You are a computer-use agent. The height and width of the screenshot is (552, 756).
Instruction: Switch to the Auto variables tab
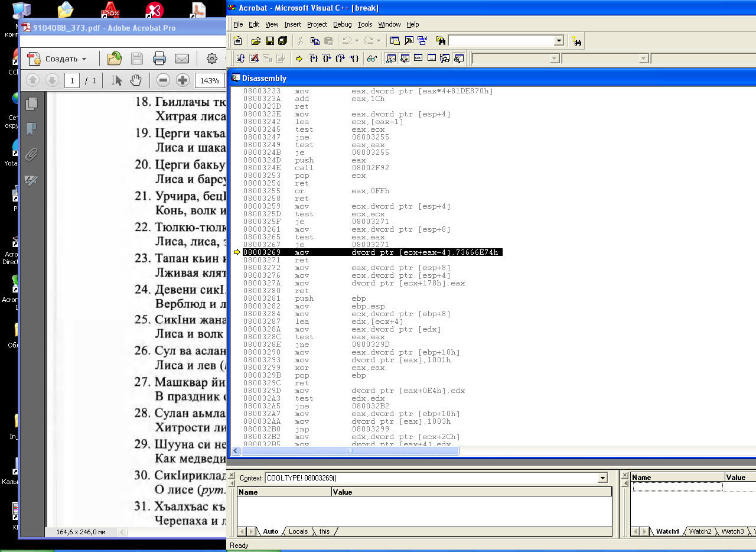[x=271, y=531]
